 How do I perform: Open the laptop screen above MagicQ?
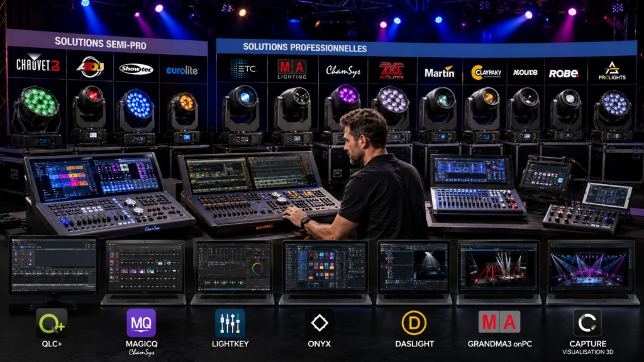(145, 266)
